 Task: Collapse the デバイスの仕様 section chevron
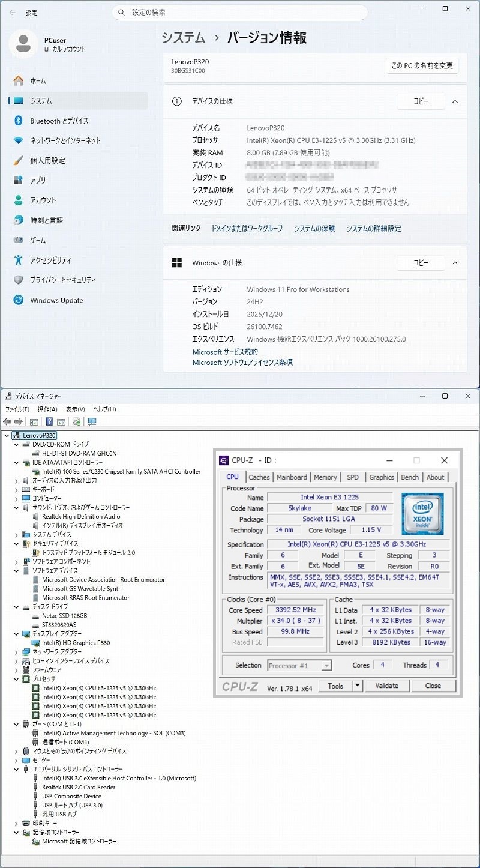pos(454,101)
